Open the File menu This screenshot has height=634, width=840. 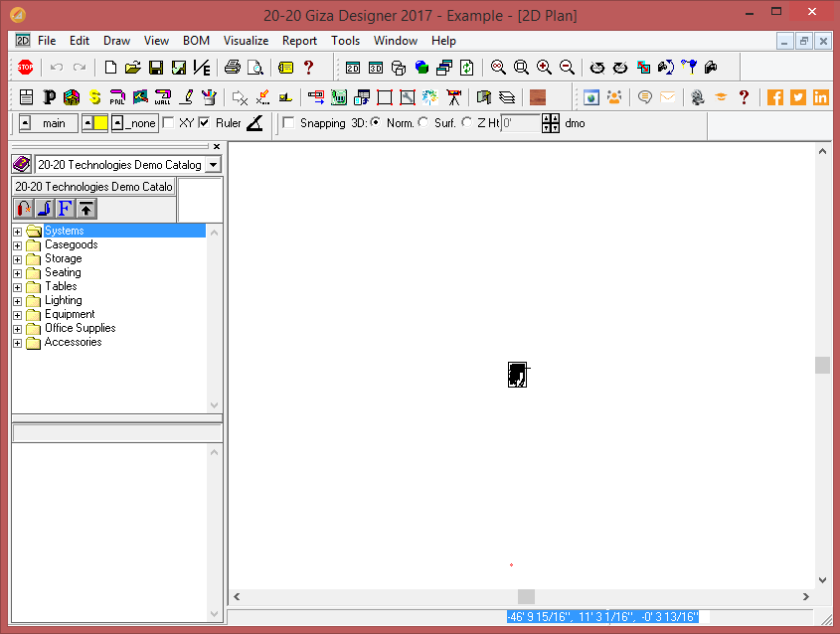click(47, 41)
